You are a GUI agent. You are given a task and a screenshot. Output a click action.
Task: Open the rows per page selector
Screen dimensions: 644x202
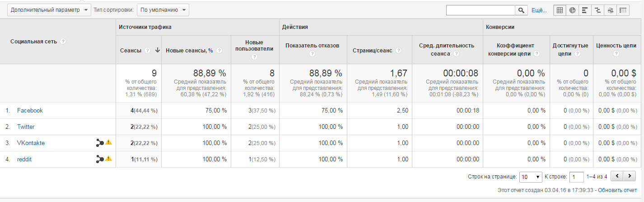pos(531,177)
